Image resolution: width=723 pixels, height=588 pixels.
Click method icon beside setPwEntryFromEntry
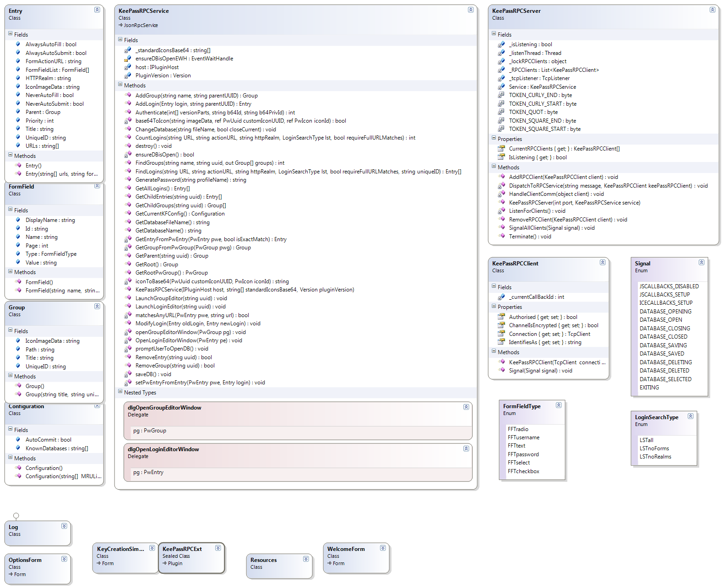[x=128, y=383]
